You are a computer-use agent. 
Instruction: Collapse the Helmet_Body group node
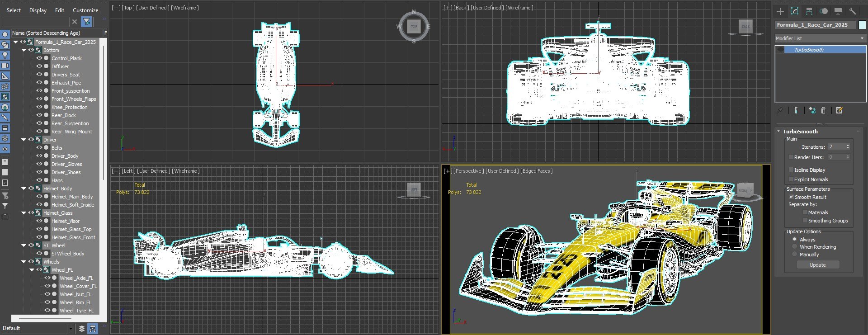coord(24,189)
